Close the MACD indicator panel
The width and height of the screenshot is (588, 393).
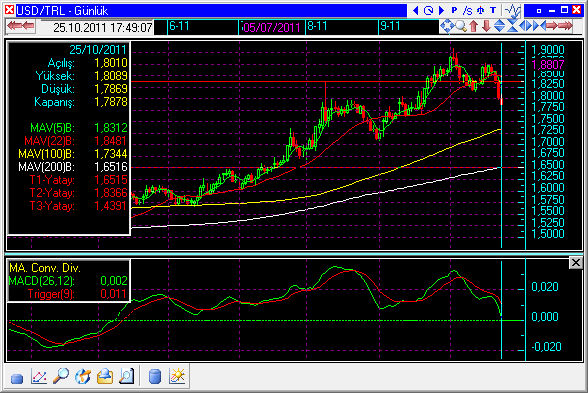(x=576, y=263)
